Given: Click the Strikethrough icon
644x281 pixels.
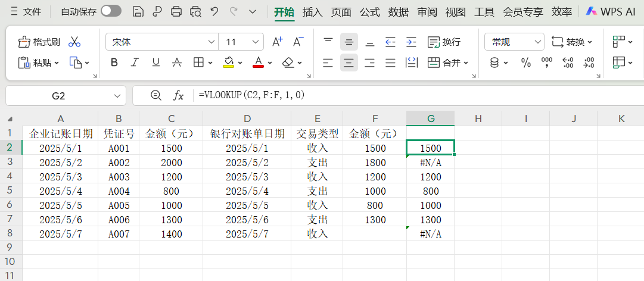Looking at the screenshot, I should coord(177,63).
